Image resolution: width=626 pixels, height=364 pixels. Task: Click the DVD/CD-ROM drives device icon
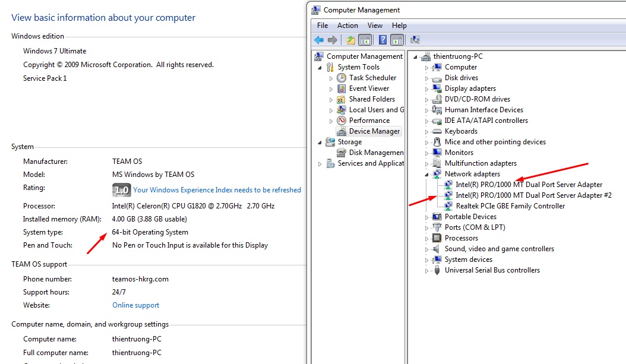click(x=437, y=99)
